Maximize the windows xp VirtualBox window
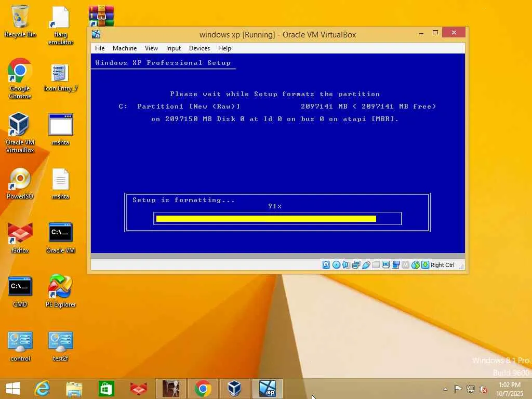532x399 pixels. pos(435,33)
